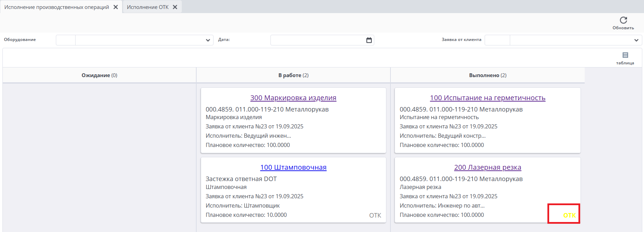This screenshot has height=232, width=644.
Task: Close the Исполнение ОТК tab
Action: point(175,7)
